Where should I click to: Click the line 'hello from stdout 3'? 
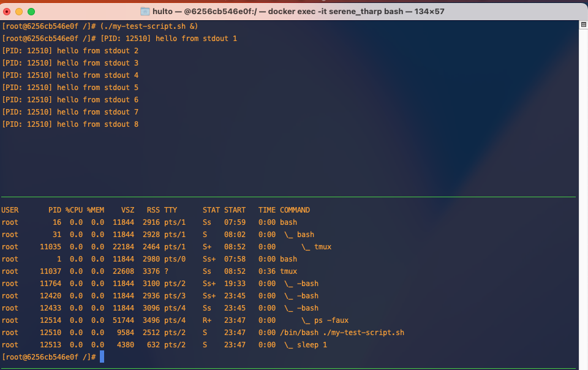(x=97, y=63)
